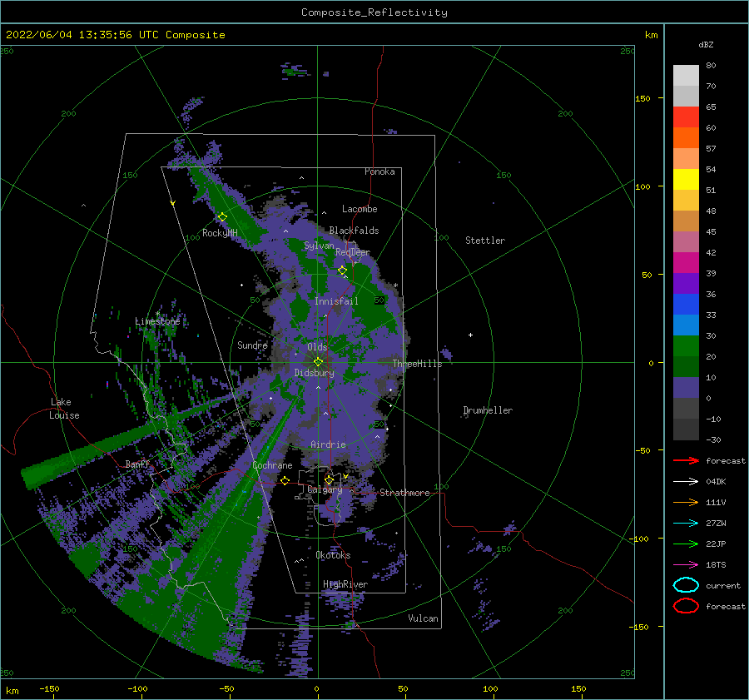Click the Blackfalds city label
Image resolution: width=749 pixels, height=700 pixels.
(354, 231)
